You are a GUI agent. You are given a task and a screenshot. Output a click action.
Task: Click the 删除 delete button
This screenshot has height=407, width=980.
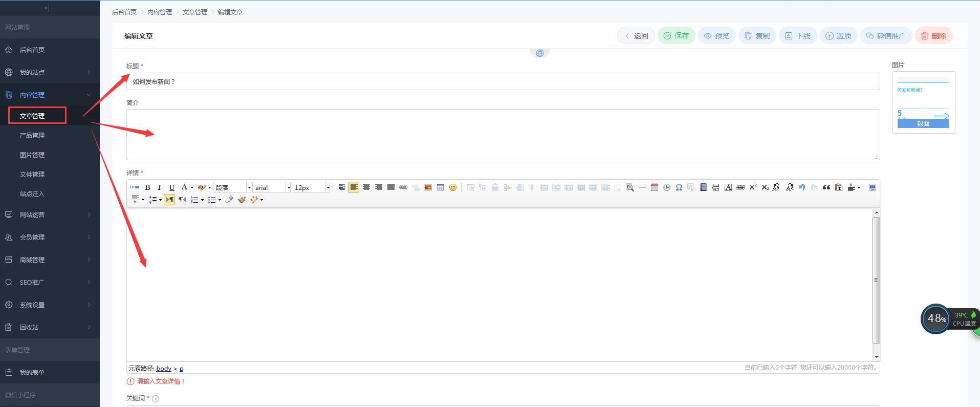pyautogui.click(x=933, y=35)
